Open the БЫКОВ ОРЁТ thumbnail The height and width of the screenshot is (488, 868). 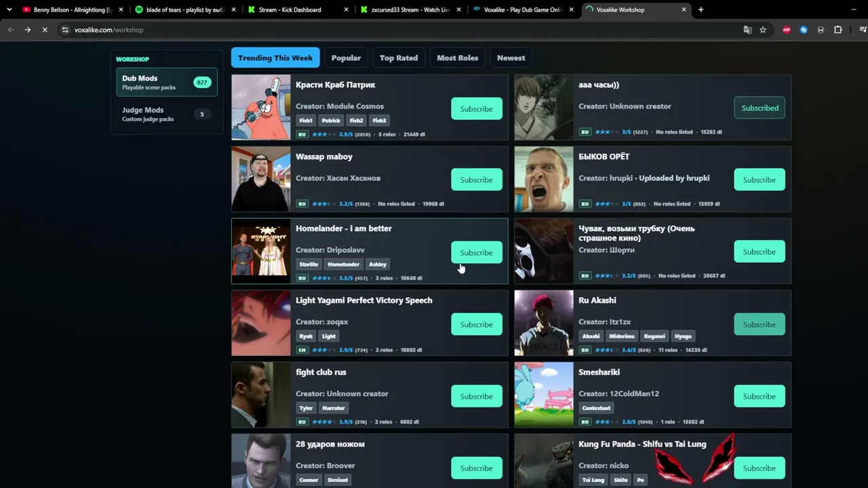click(x=544, y=179)
